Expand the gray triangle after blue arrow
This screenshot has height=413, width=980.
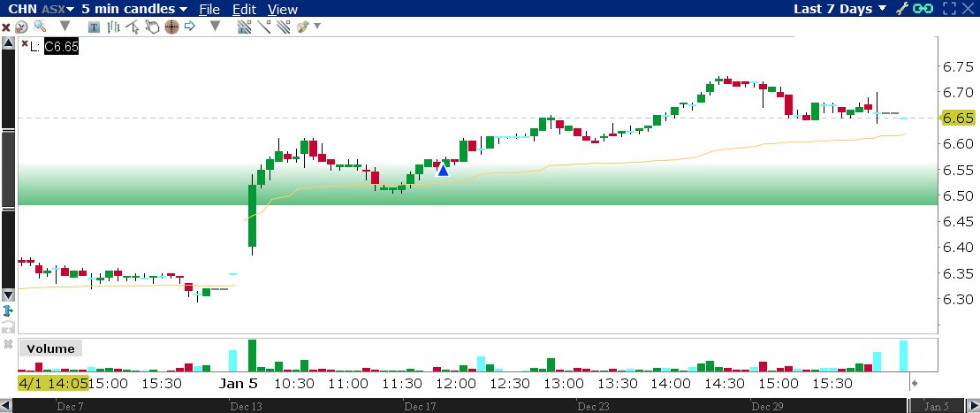[215, 27]
